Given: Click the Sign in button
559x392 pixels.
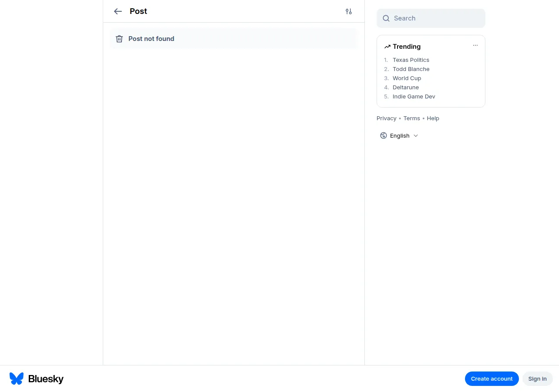Looking at the screenshot, I should (538, 378).
